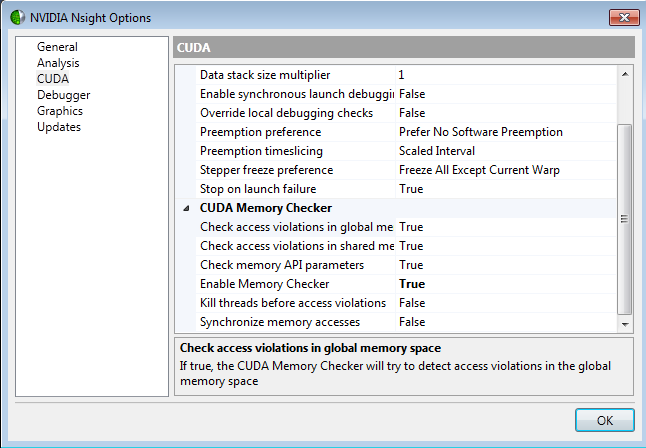Click the scrollbar up arrow
Image resolution: width=646 pixels, height=448 pixels.
(626, 75)
